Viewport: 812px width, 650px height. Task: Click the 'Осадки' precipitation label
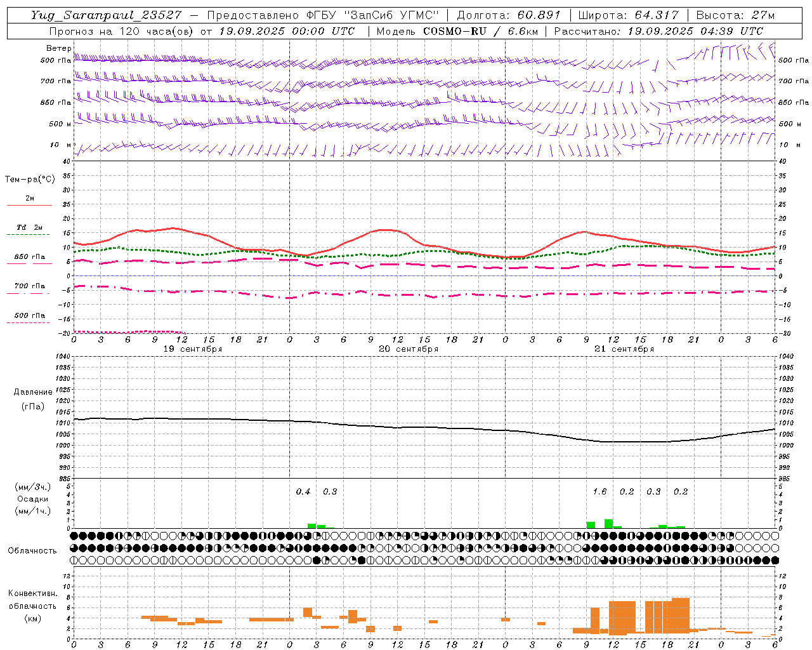pos(33,499)
